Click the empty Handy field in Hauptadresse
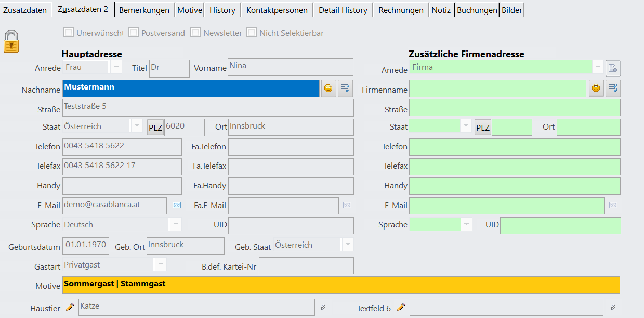Viewport: 644px width, 318px height. click(x=122, y=186)
